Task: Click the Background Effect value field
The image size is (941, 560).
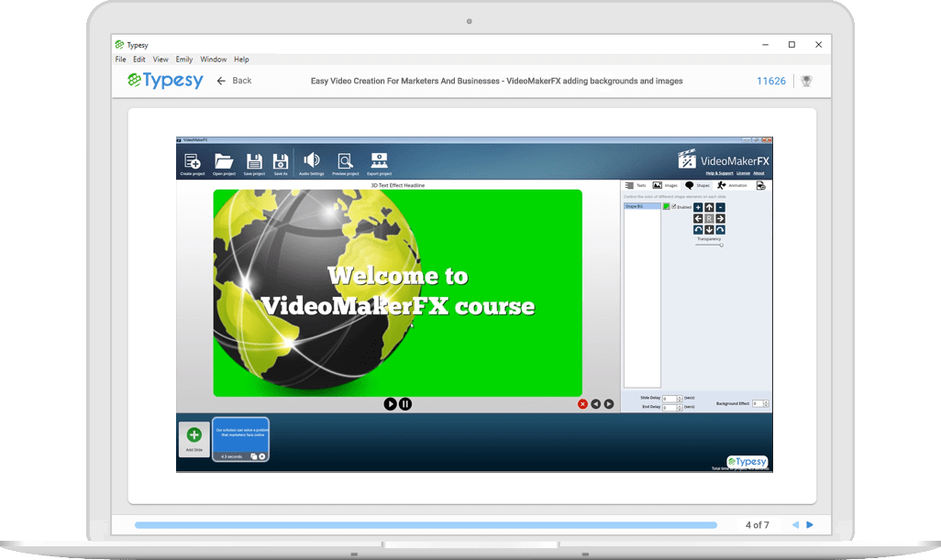Action: coord(758,403)
